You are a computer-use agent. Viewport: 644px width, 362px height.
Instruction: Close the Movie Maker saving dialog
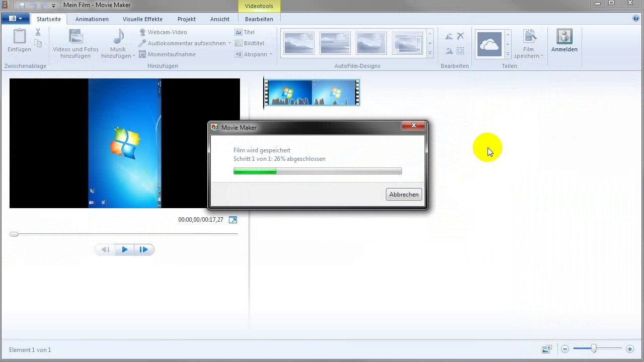414,126
